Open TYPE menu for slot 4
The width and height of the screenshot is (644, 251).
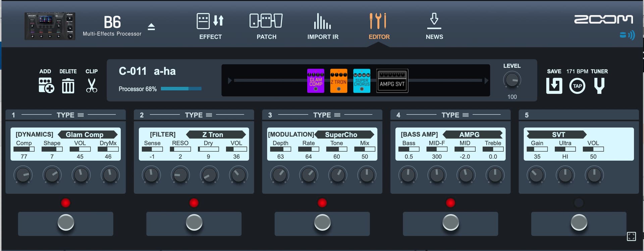[455, 115]
